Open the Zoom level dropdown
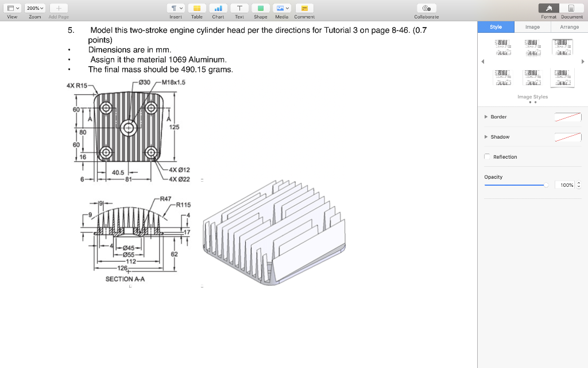Screen dimensions: 588x368 (34, 7)
